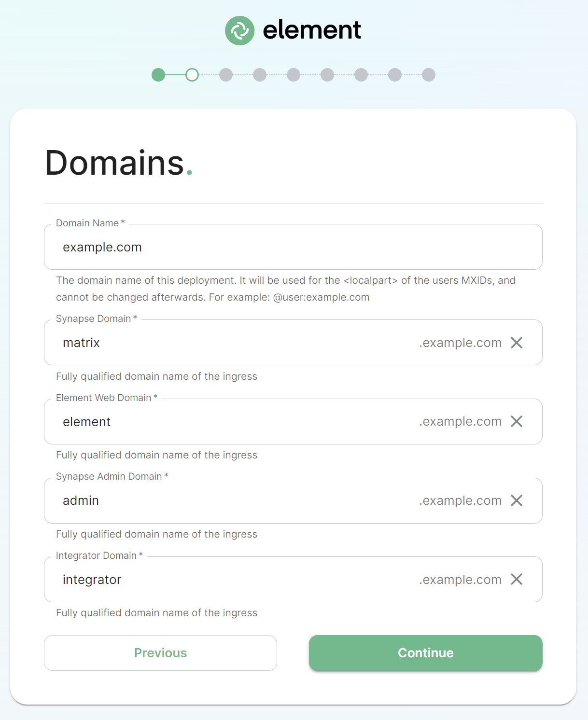The width and height of the screenshot is (588, 720).
Task: Jump to the third step dot
Action: point(226,75)
